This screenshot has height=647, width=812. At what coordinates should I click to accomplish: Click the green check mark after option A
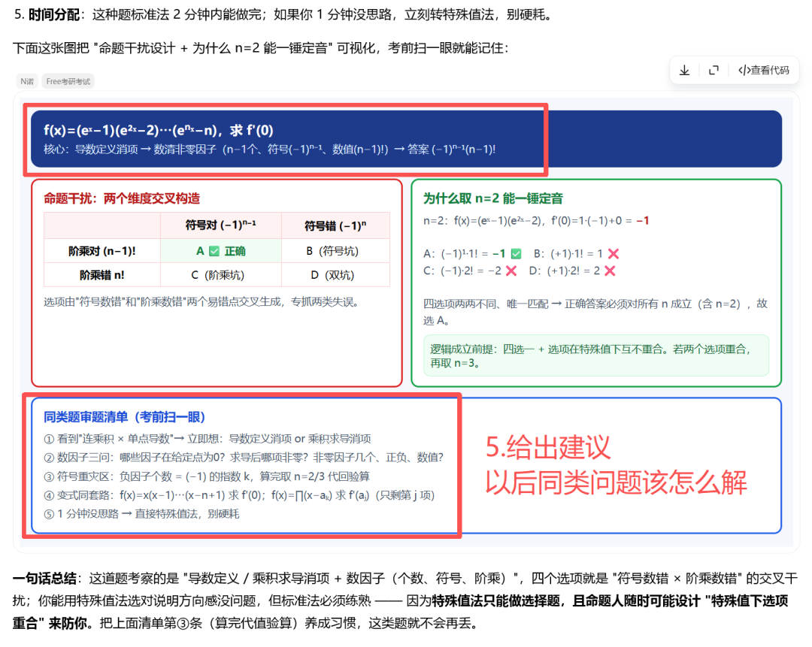[x=516, y=254]
